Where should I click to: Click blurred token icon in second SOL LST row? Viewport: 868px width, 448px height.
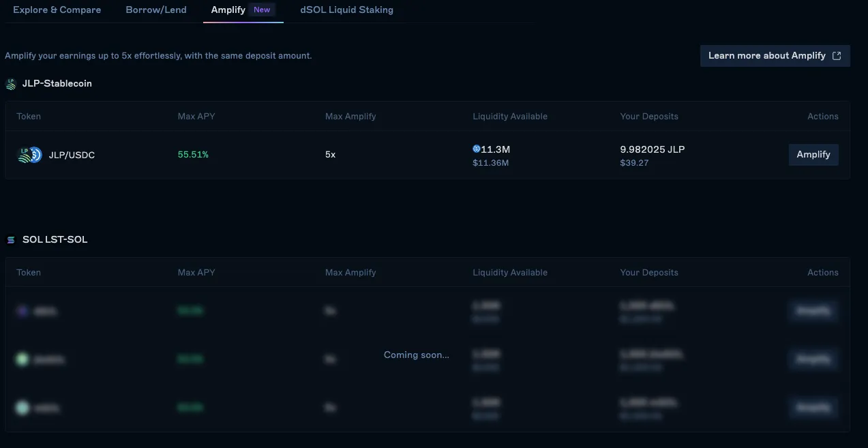coord(23,359)
